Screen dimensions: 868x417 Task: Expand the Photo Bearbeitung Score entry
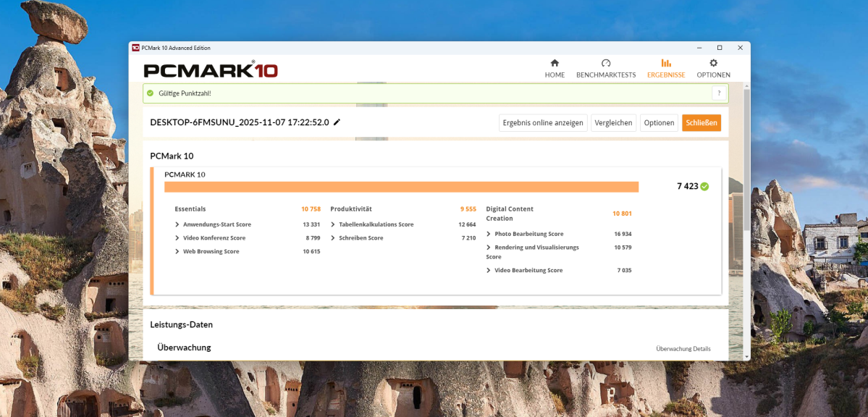489,233
